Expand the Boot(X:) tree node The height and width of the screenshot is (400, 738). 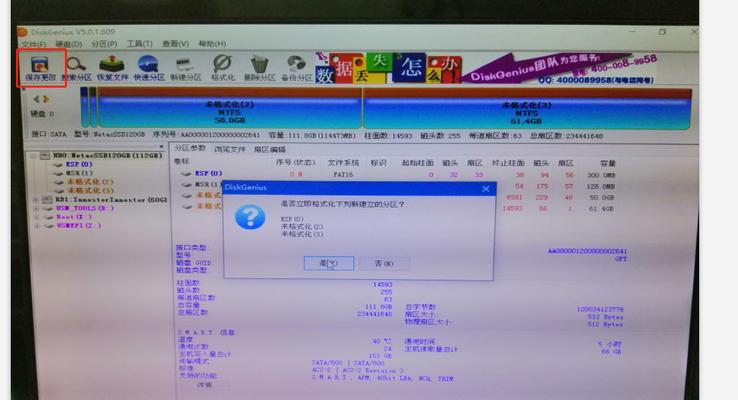point(37,217)
